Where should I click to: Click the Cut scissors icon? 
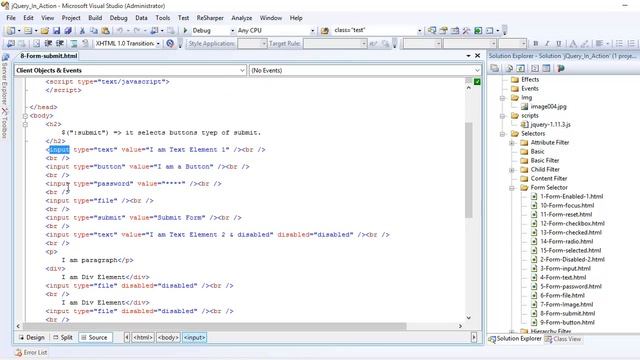click(82, 31)
